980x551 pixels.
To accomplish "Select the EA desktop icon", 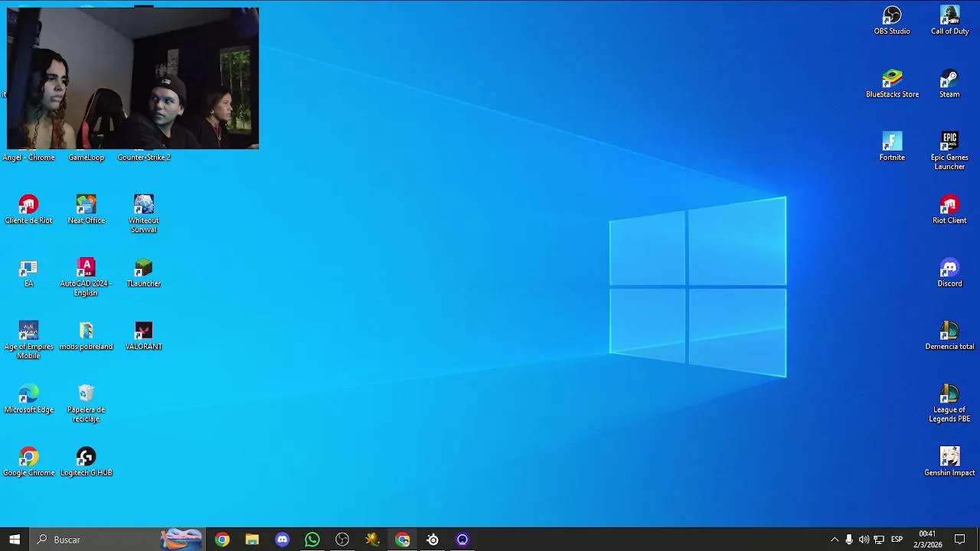I will click(28, 272).
